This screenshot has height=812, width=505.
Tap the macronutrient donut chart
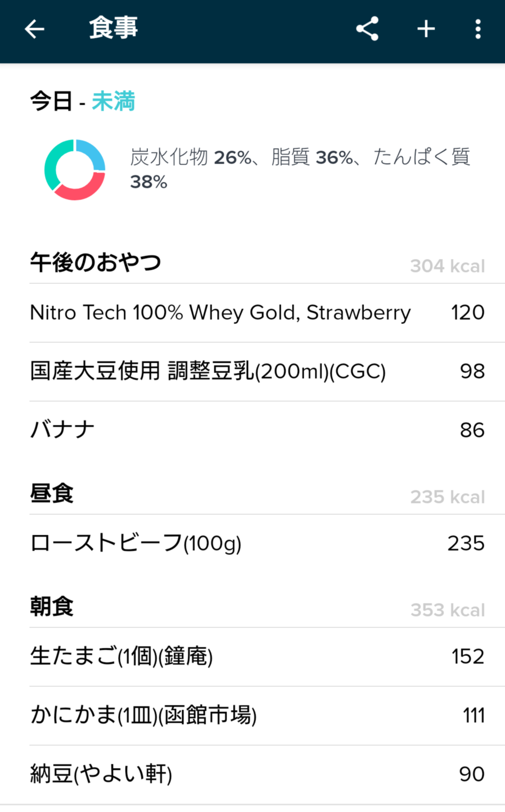[x=74, y=170]
